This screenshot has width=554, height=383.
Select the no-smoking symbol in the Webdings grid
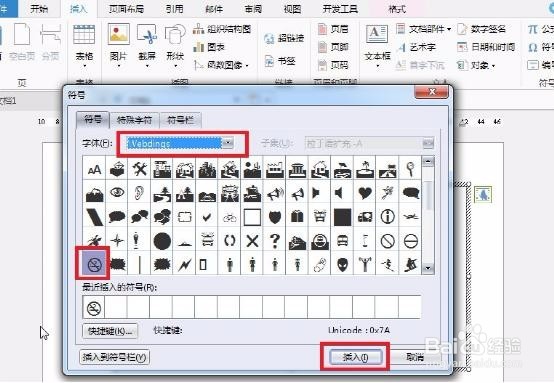point(94,264)
